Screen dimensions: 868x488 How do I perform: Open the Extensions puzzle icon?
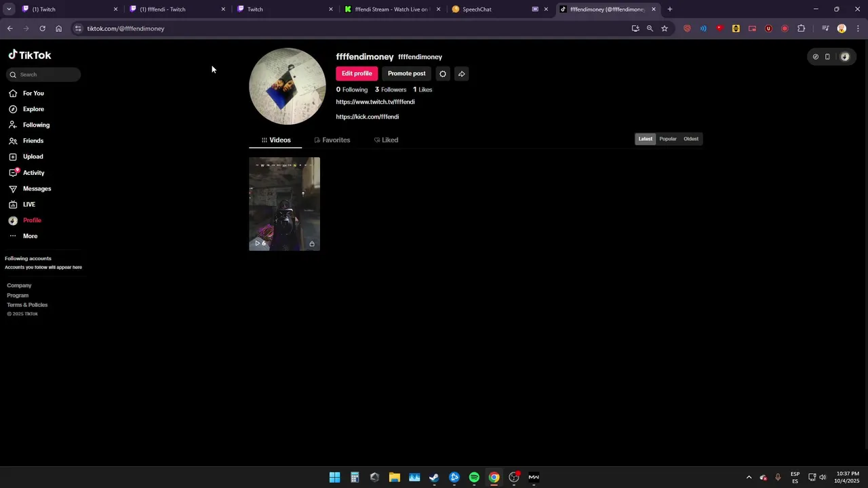tap(802, 28)
